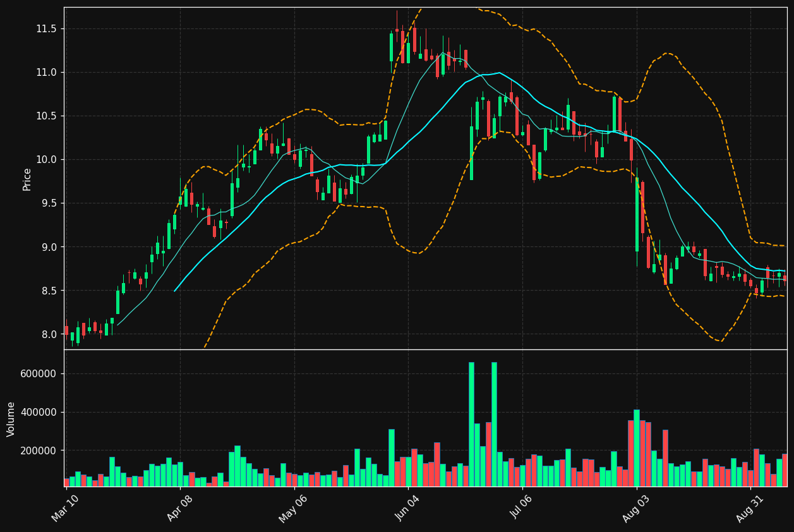The width and height of the screenshot is (794, 532).
Task: Click the May 06 date label
Action: pyautogui.click(x=292, y=508)
